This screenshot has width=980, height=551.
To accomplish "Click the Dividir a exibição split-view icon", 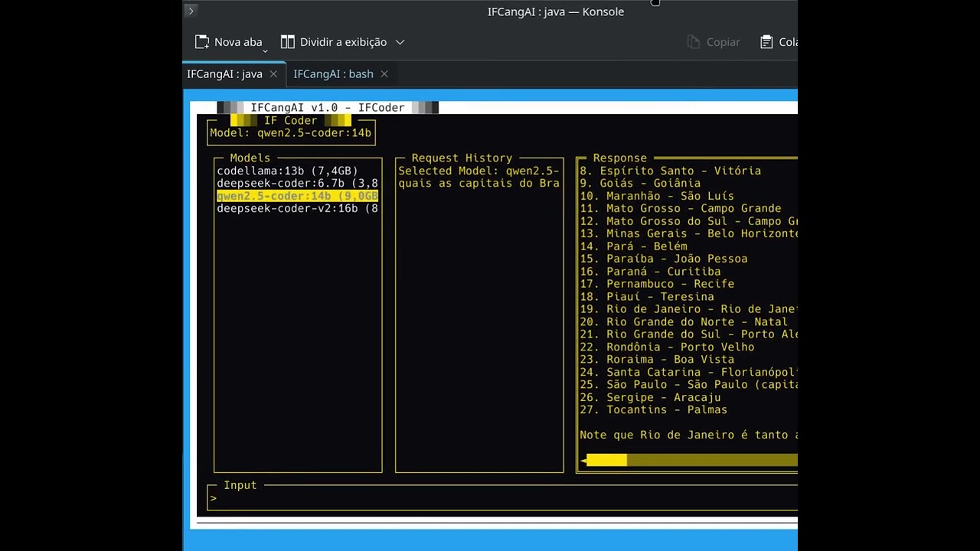I will point(288,42).
